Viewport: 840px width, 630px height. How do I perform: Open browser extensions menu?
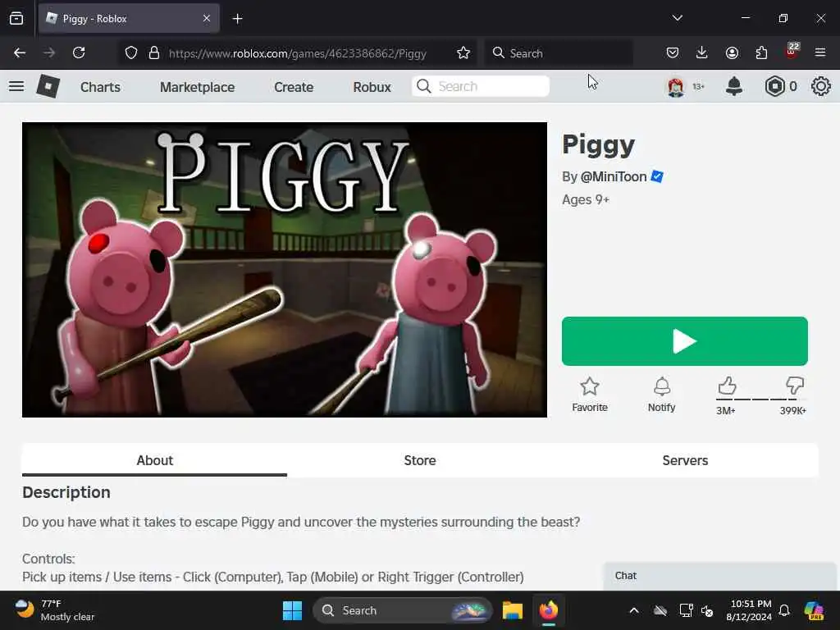(761, 52)
